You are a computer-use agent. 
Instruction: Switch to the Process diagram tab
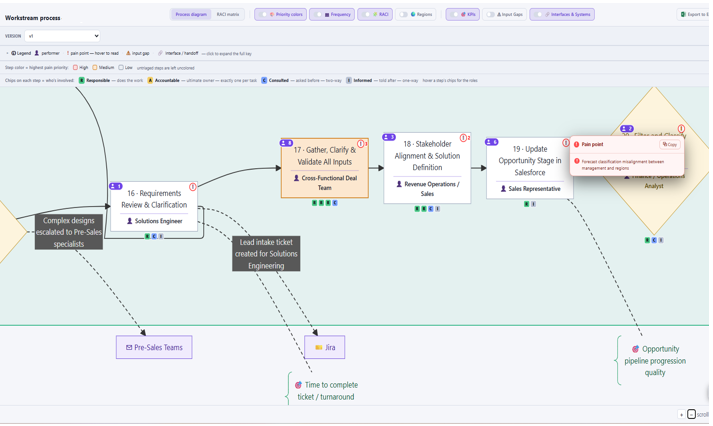191,15
